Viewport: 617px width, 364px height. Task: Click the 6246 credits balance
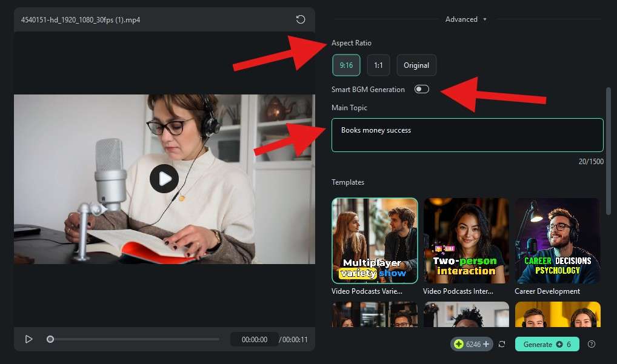pyautogui.click(x=473, y=345)
